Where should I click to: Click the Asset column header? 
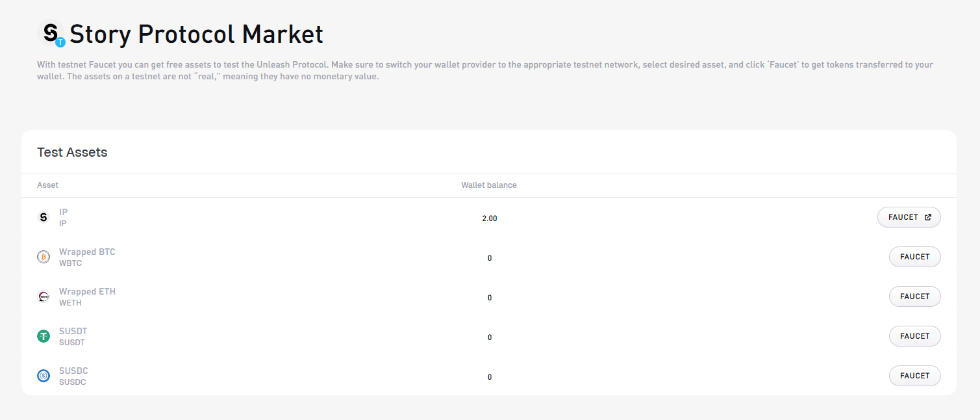[47, 185]
